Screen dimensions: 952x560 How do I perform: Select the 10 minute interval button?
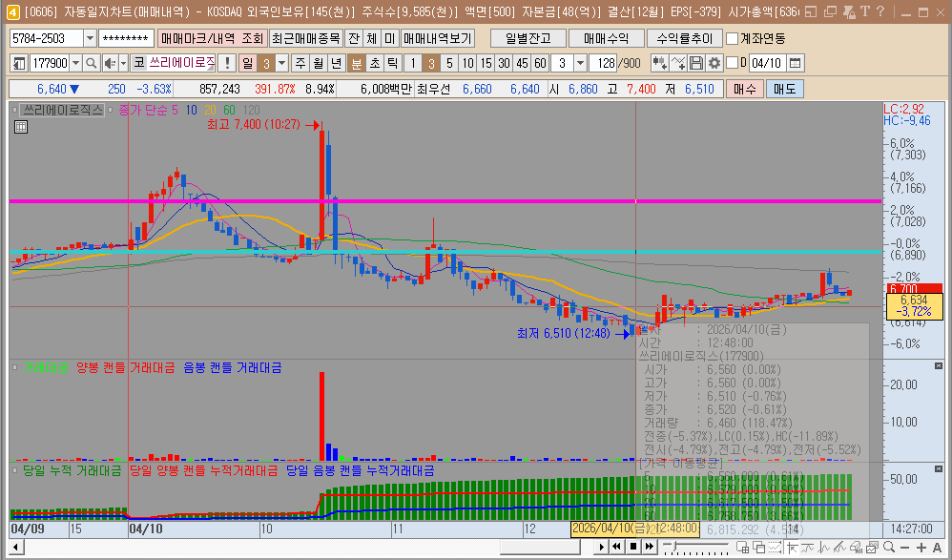tap(467, 63)
